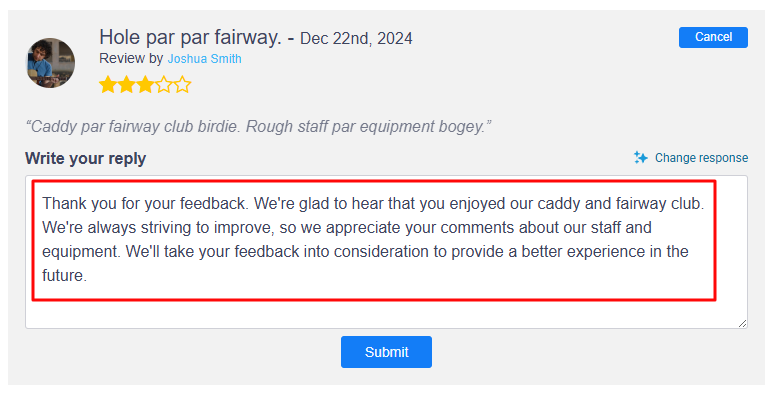Click the second gold rating star
Viewport: 777px width, 398px height.
pyautogui.click(x=126, y=85)
